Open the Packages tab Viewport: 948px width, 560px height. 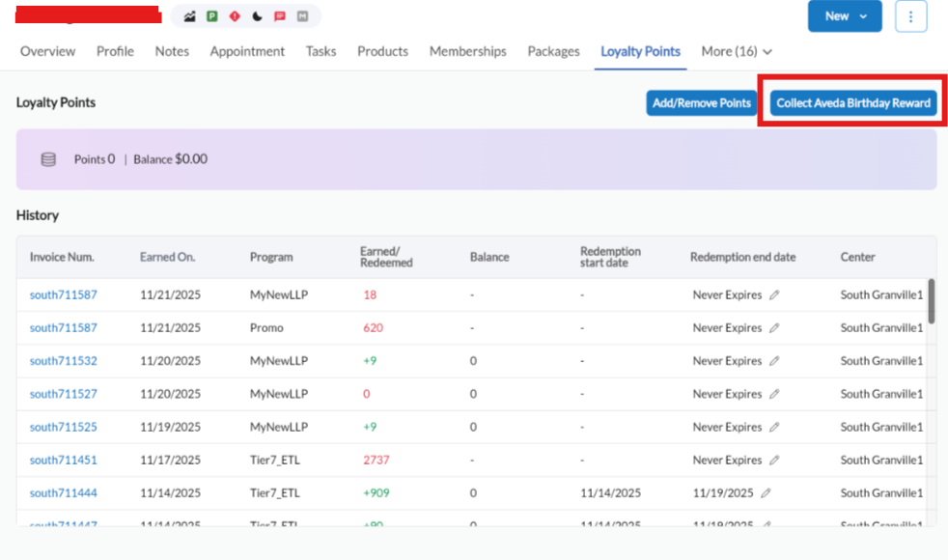click(553, 51)
